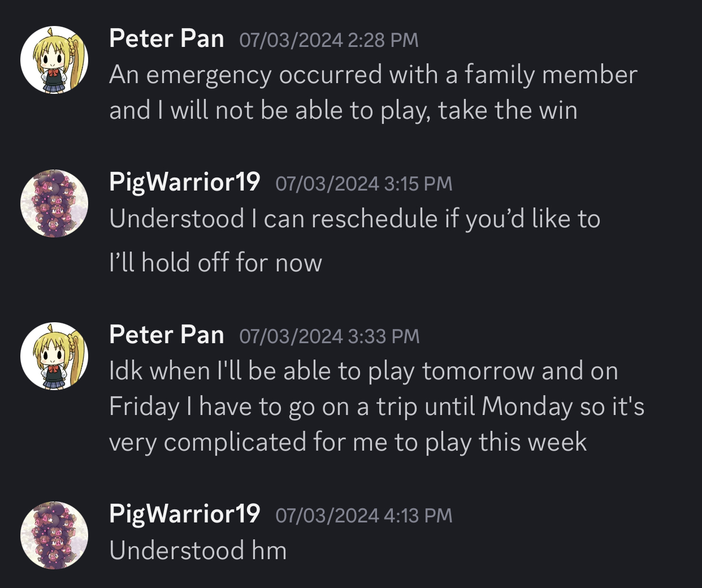Click the 'Friday I have to go' line

(377, 407)
